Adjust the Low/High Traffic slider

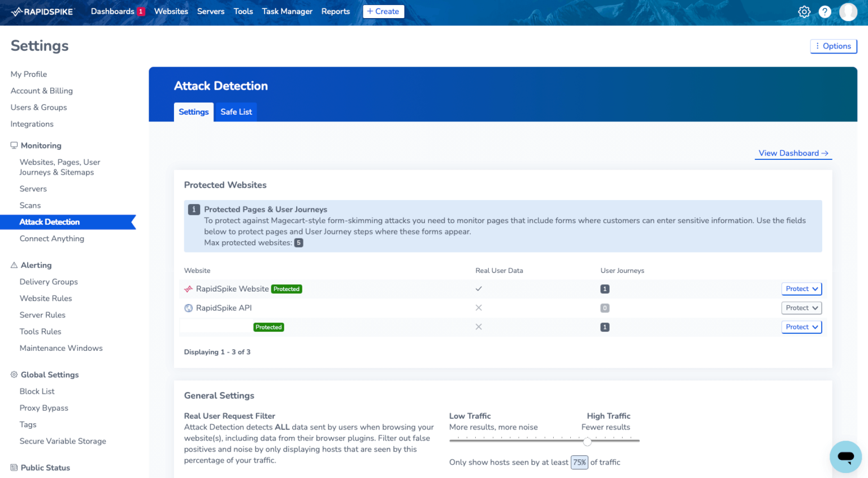(x=587, y=441)
